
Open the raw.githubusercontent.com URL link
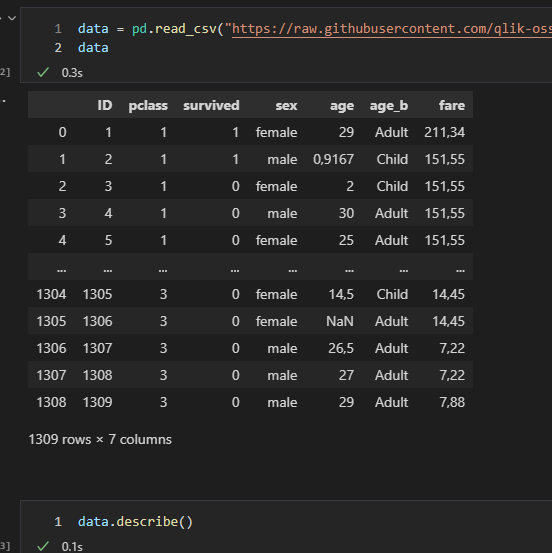pos(392,29)
